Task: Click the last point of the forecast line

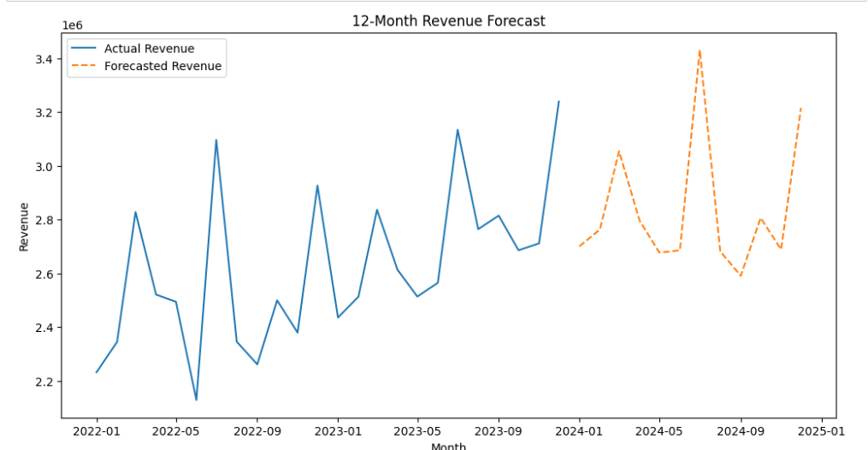Action: (x=801, y=108)
